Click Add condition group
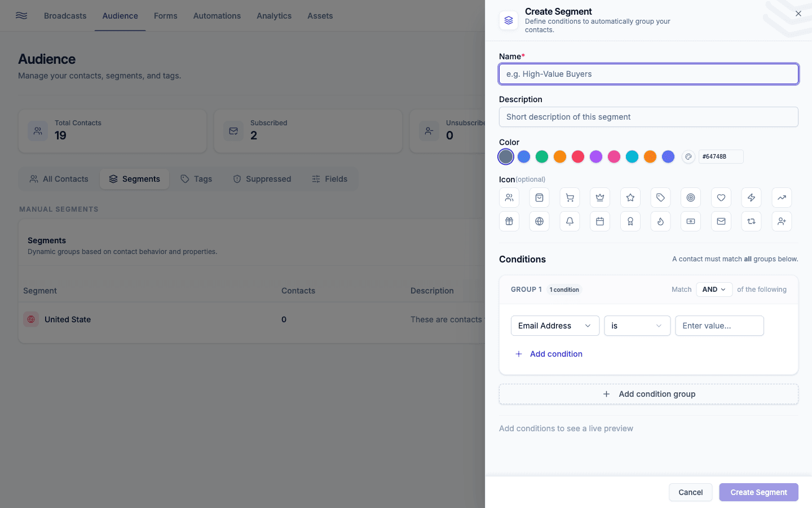This screenshot has width=812, height=508. point(648,394)
